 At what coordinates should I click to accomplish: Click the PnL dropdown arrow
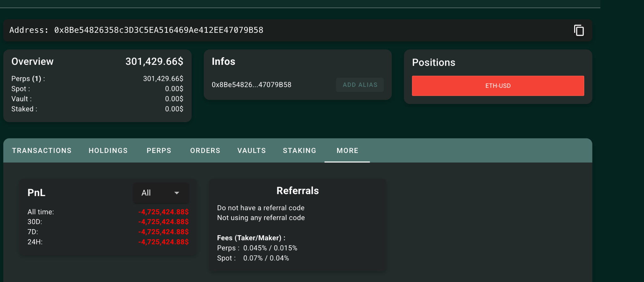click(177, 193)
